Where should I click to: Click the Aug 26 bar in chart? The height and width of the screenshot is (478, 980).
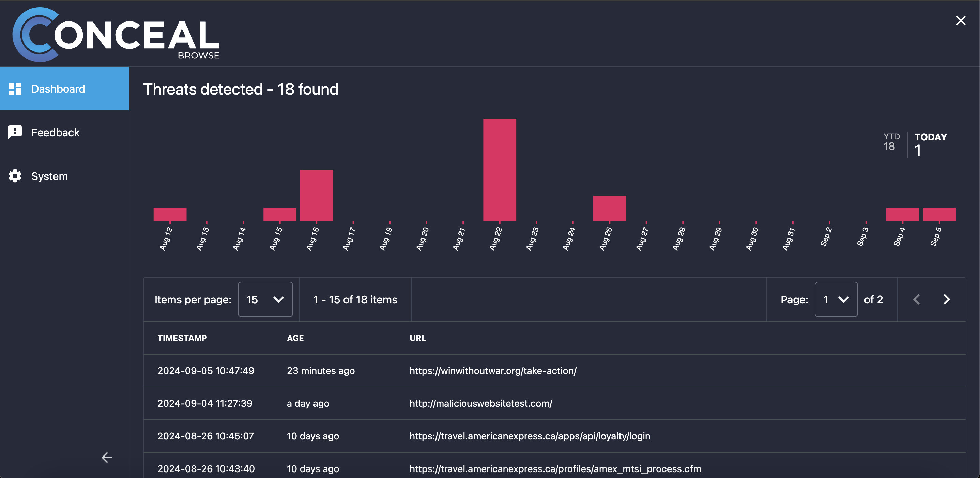pyautogui.click(x=610, y=208)
